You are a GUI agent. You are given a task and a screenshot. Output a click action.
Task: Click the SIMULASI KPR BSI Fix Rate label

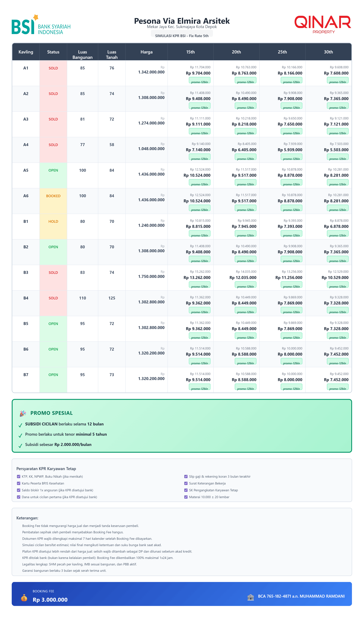click(182, 36)
